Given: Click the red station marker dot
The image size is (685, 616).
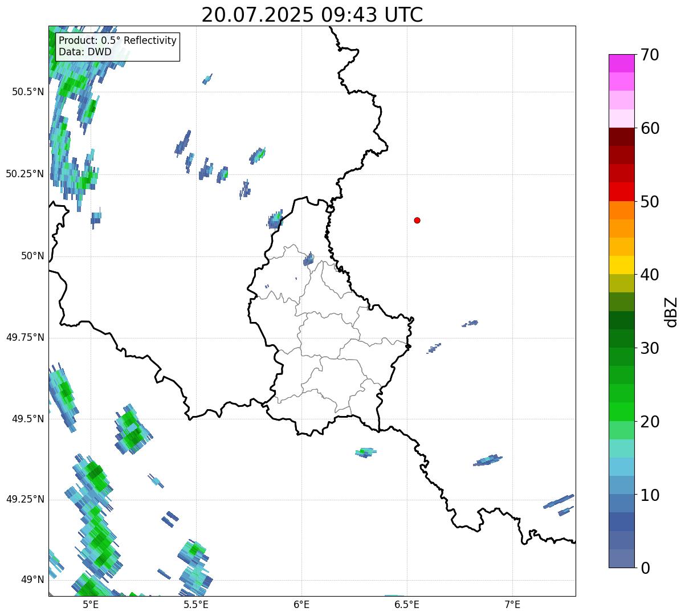Looking at the screenshot, I should click(x=417, y=220).
